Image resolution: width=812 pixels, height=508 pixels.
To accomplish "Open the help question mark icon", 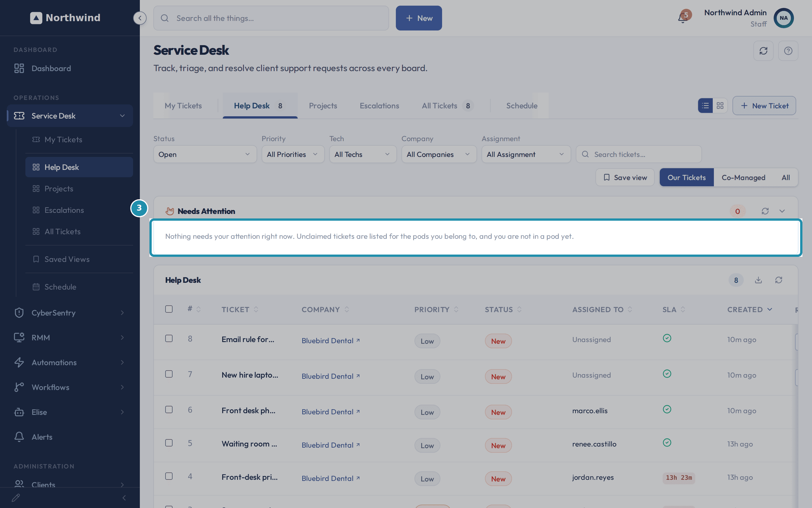I will 788,51.
